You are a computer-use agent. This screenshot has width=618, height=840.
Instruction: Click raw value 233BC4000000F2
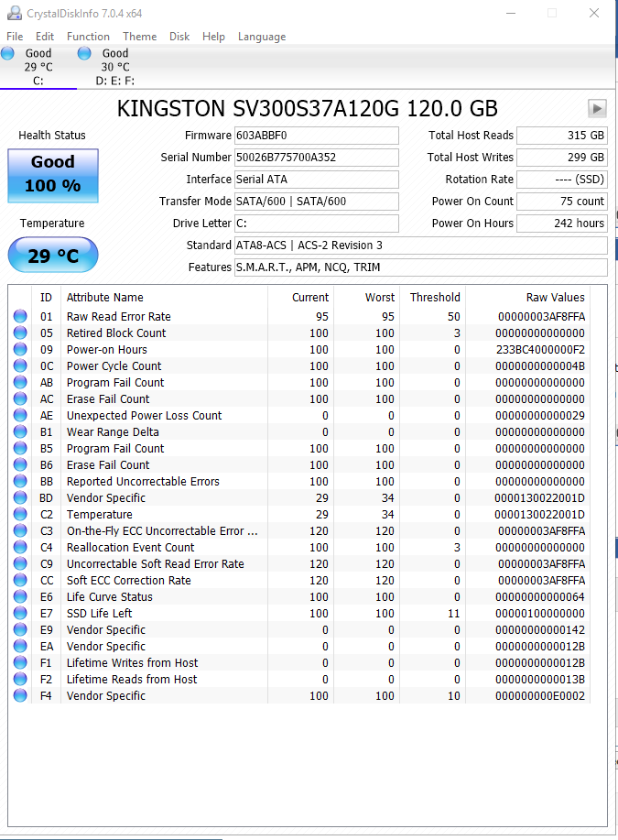(540, 350)
